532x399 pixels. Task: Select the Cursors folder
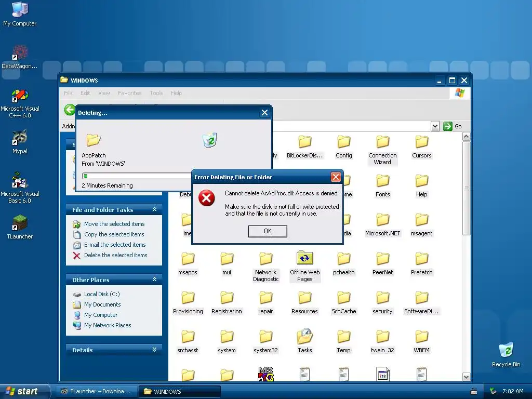422,147
